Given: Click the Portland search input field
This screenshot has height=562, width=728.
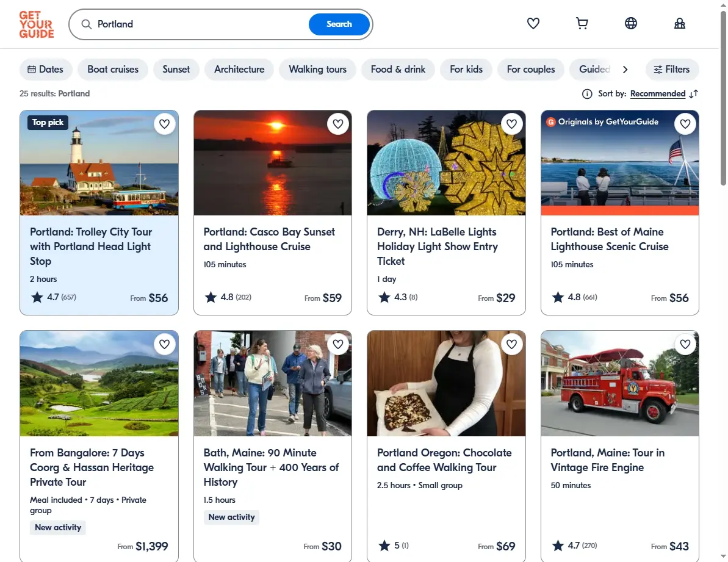Looking at the screenshot, I should pyautogui.click(x=200, y=24).
